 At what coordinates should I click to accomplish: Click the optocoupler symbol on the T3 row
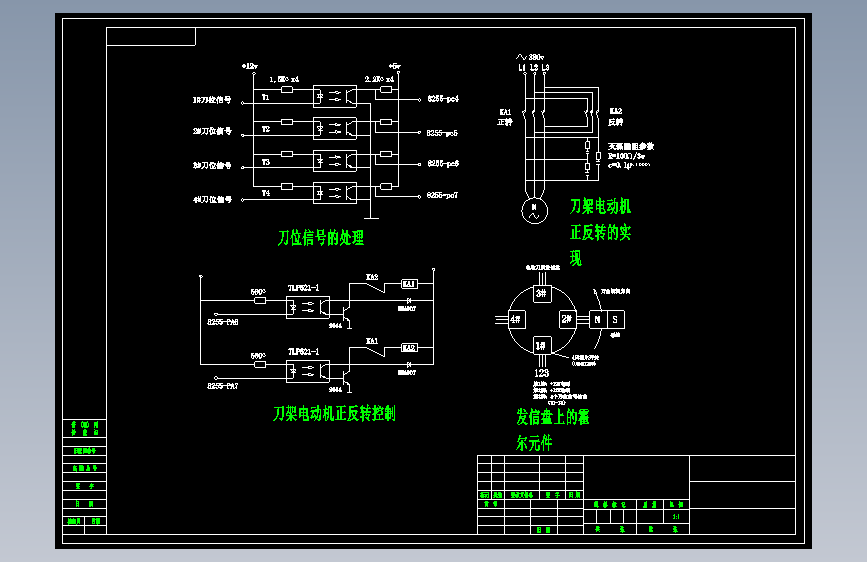point(335,161)
